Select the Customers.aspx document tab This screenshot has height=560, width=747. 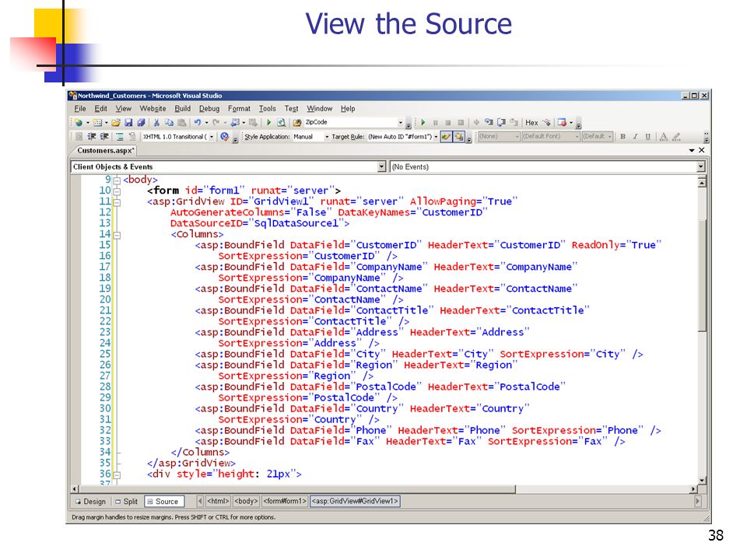tap(105, 150)
